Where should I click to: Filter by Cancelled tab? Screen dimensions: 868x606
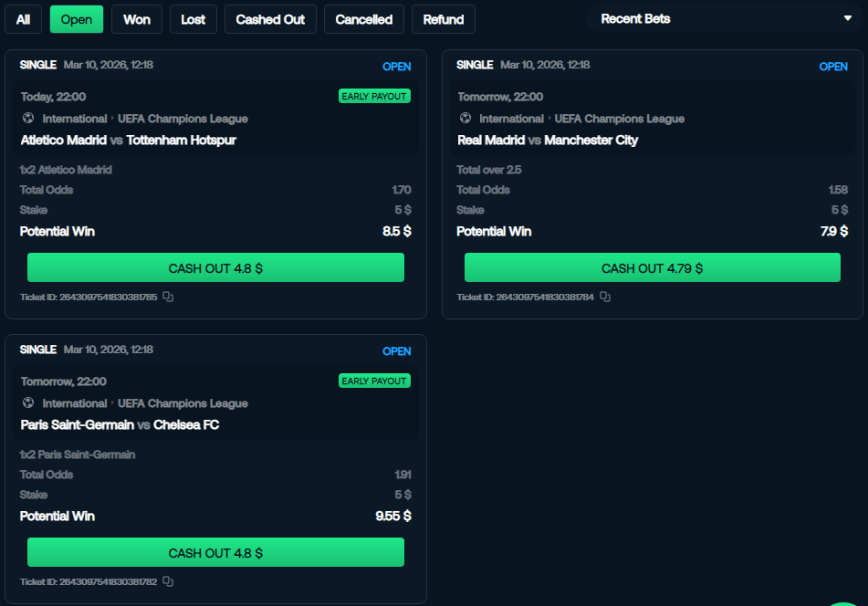363,19
